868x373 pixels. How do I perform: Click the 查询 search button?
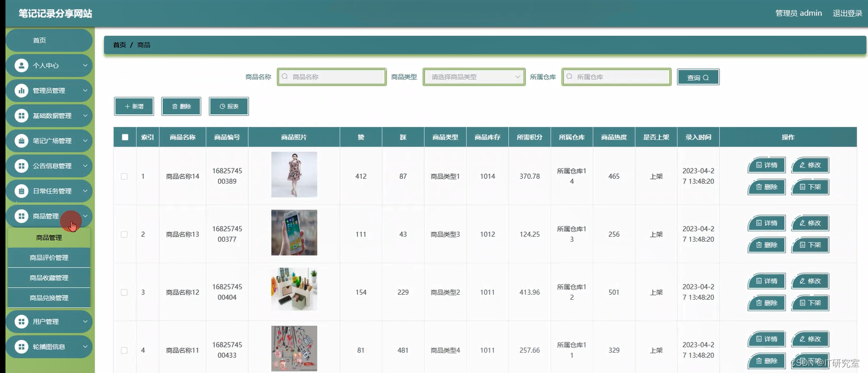click(x=698, y=77)
